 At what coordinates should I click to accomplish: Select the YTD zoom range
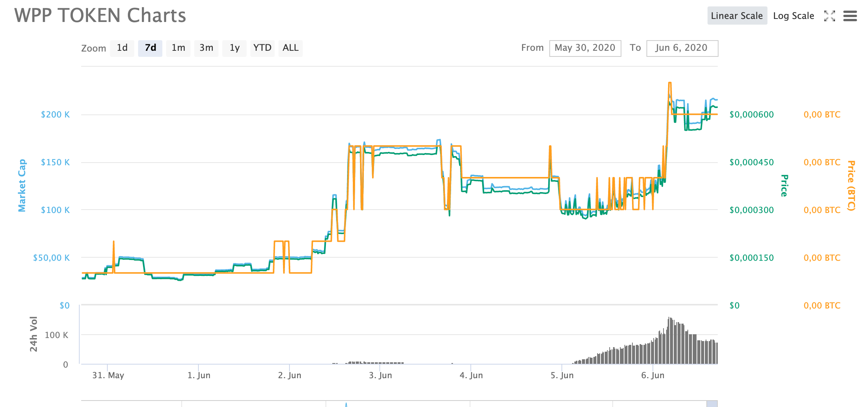[263, 48]
